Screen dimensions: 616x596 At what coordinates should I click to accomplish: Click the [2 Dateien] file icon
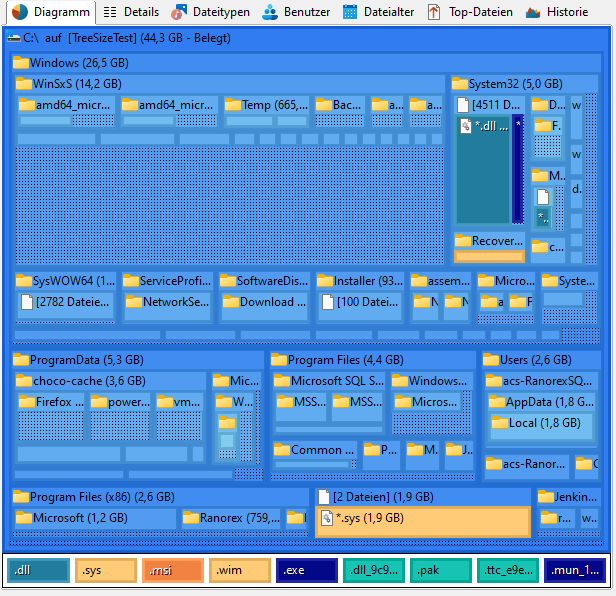pyautogui.click(x=324, y=497)
